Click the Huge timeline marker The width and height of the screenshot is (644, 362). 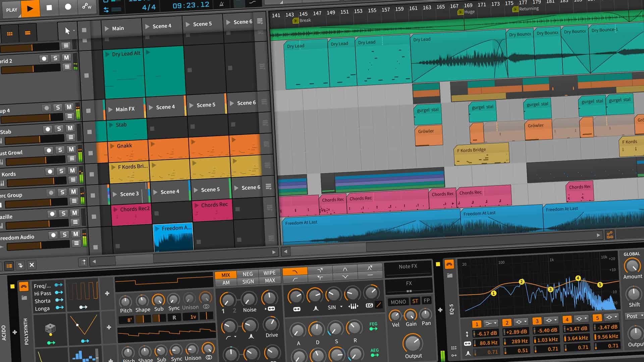pyautogui.click(x=461, y=12)
